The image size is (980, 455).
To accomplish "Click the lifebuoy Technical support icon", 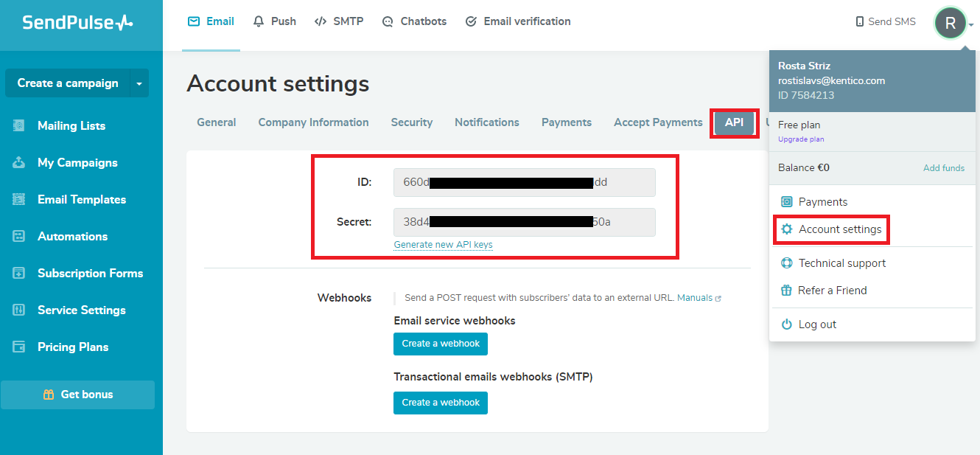I will [x=786, y=263].
